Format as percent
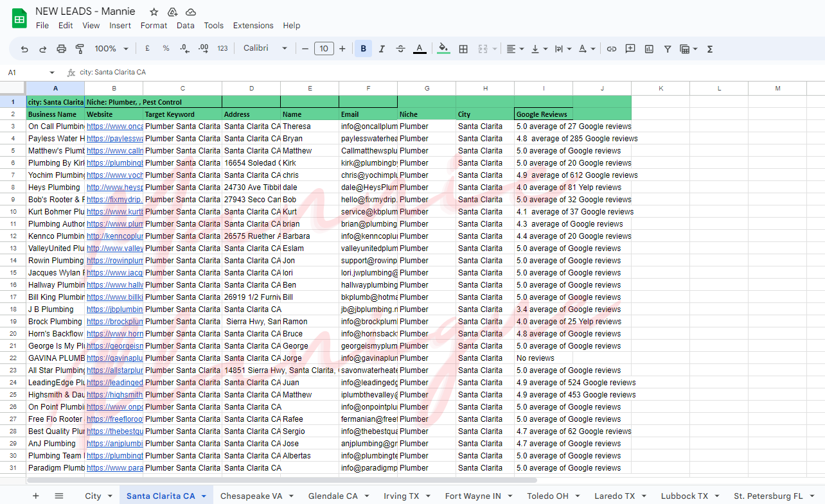This screenshot has height=504, width=825. (x=166, y=49)
